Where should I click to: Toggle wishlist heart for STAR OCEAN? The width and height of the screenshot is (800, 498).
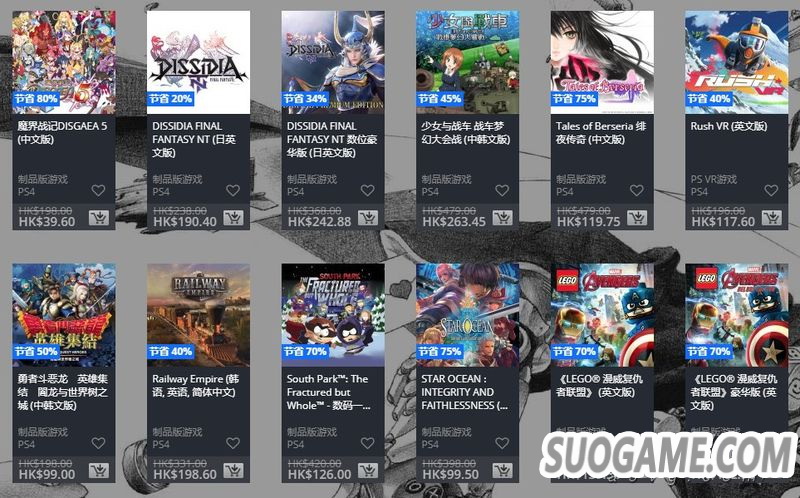(x=503, y=443)
